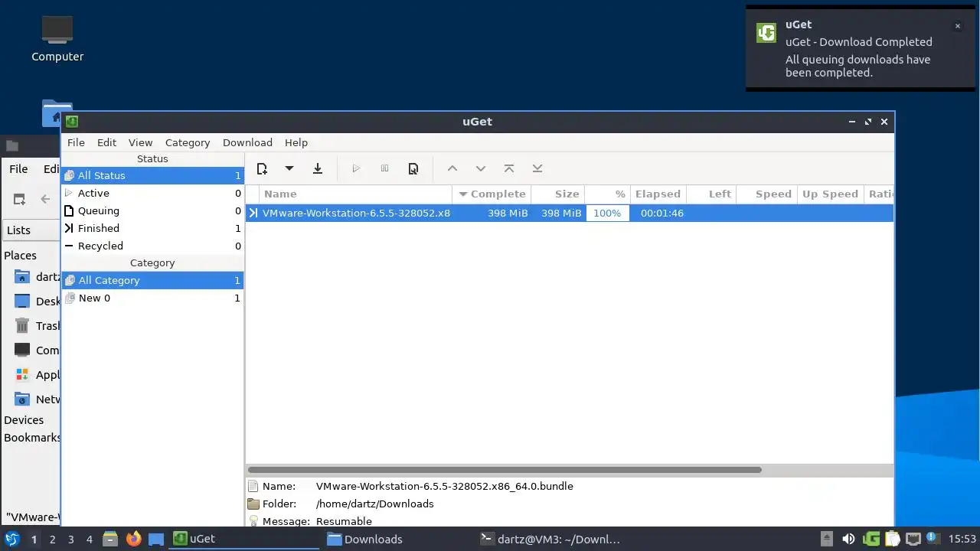Click the network tray icon
This screenshot has height=551, width=980.
tap(913, 539)
